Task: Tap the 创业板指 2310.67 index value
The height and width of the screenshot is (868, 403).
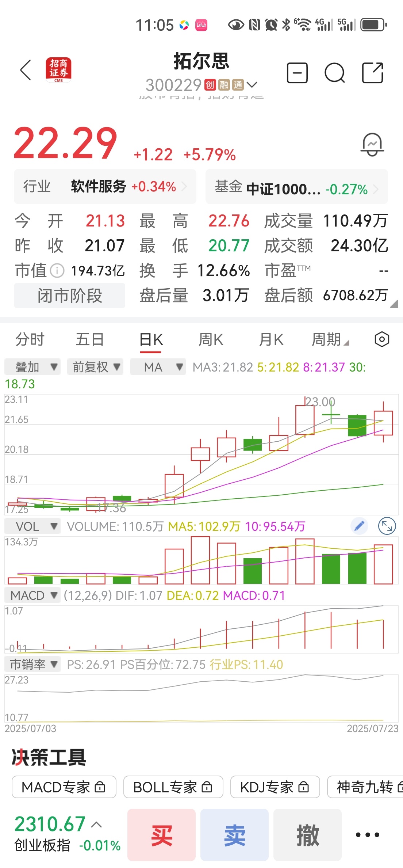Action: (50, 824)
